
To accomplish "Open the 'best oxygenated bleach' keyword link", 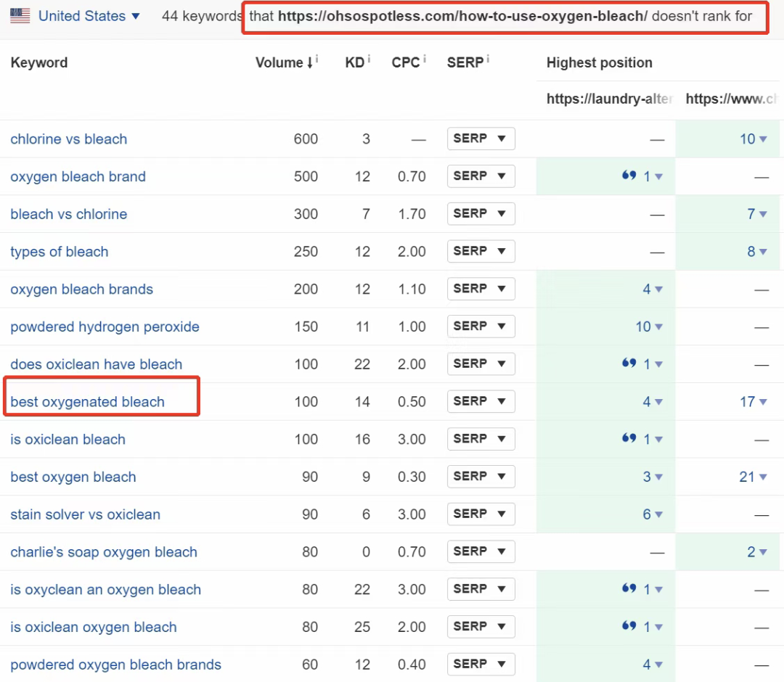I will (x=87, y=402).
